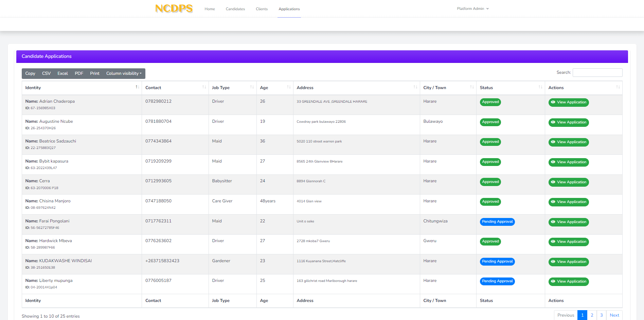Go to the Clients nav tab
This screenshot has width=644, height=320.
(x=262, y=9)
